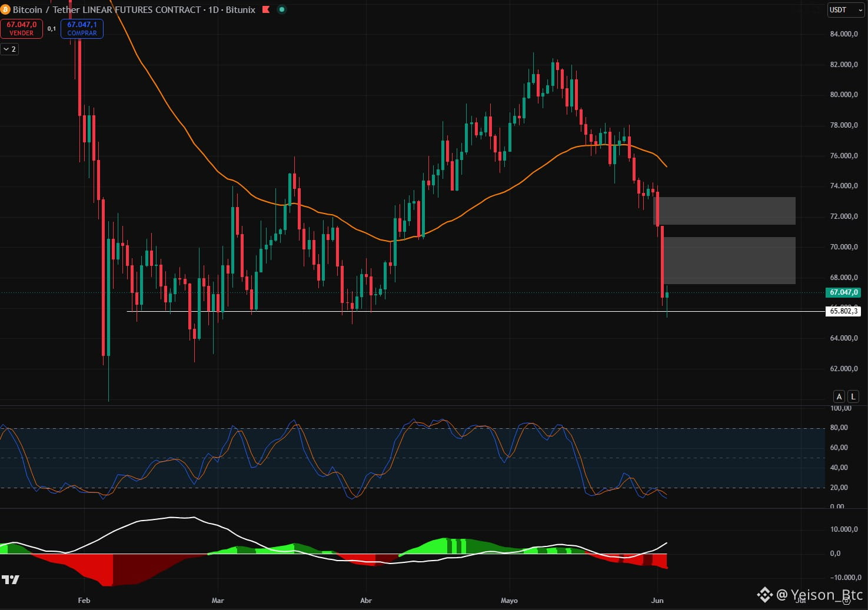Screen dimensions: 868x610
Task: Click the 74.000,0 price axis label
Action: pyautogui.click(x=844, y=186)
